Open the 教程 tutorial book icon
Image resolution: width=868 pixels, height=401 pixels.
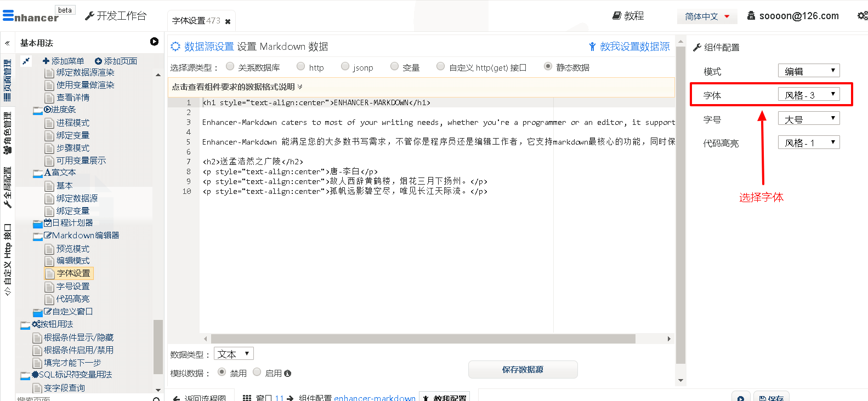point(616,16)
